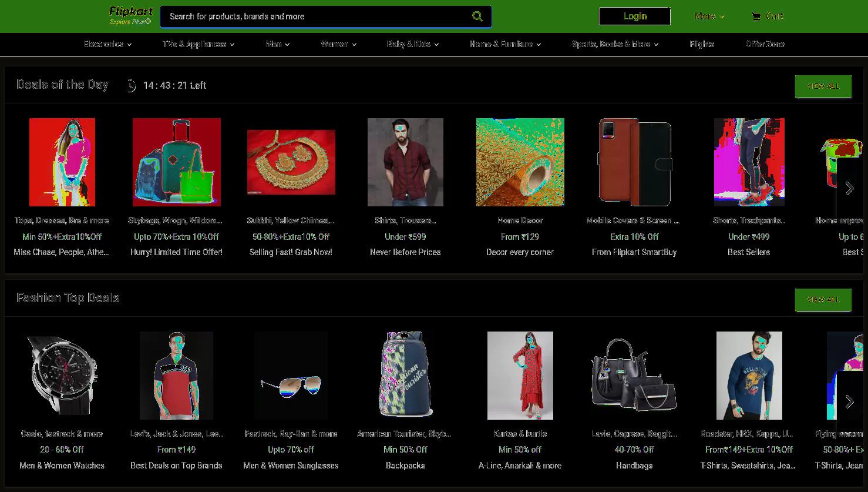This screenshot has height=492, width=868.
Task: Expand the Men category menu
Action: click(277, 44)
